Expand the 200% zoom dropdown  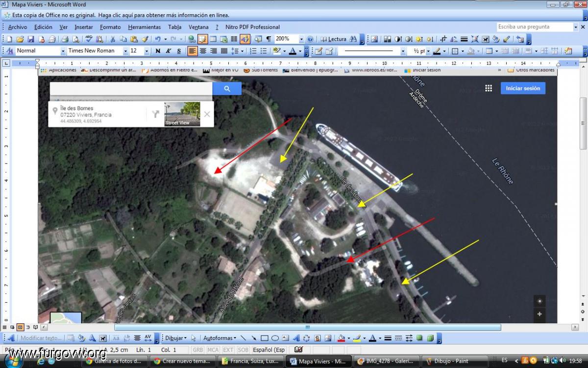tap(301, 39)
